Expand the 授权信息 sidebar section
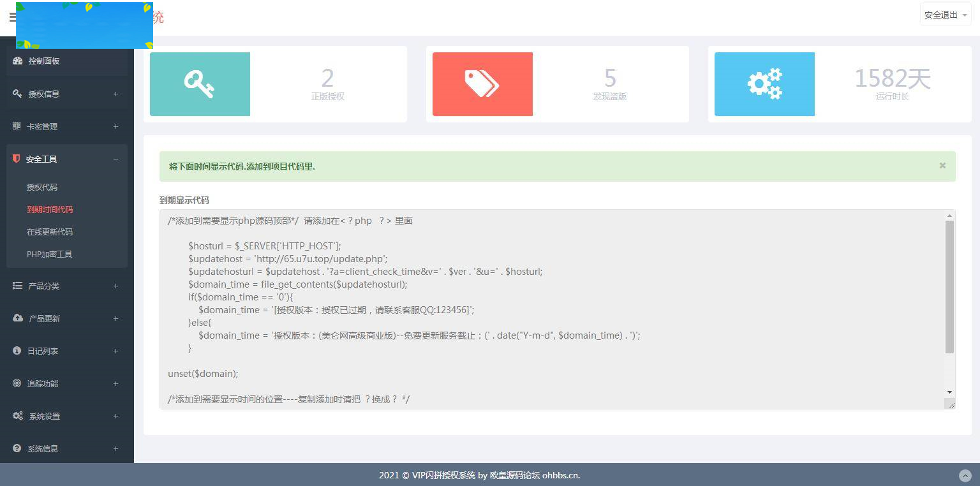The height and width of the screenshot is (486, 980). (115, 94)
